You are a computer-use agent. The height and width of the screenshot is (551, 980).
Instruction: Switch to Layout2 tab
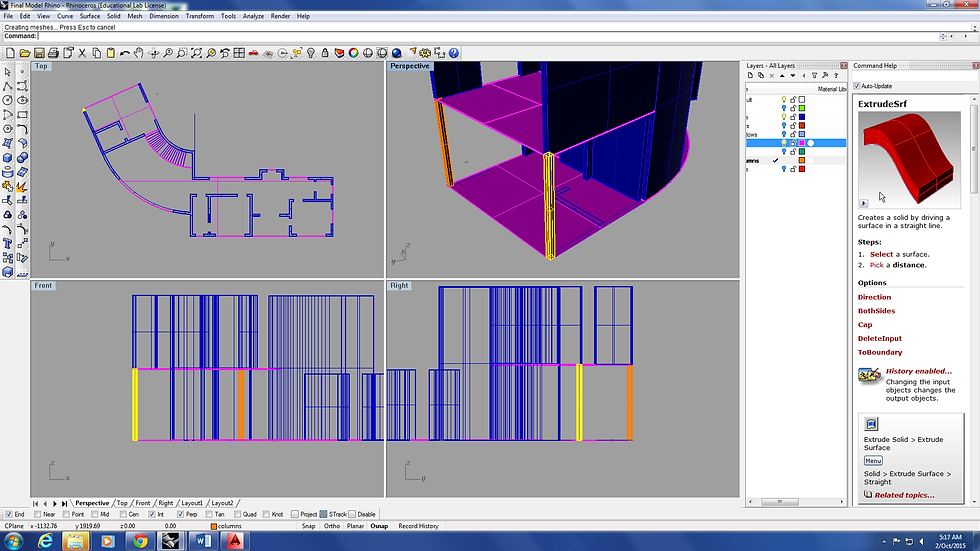pyautogui.click(x=222, y=503)
